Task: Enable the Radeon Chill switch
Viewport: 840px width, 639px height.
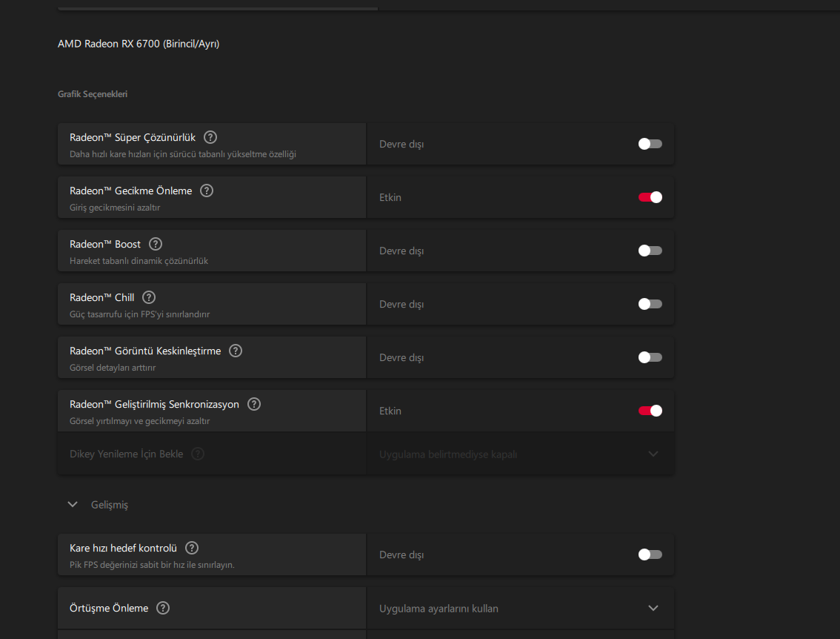Action: point(650,304)
